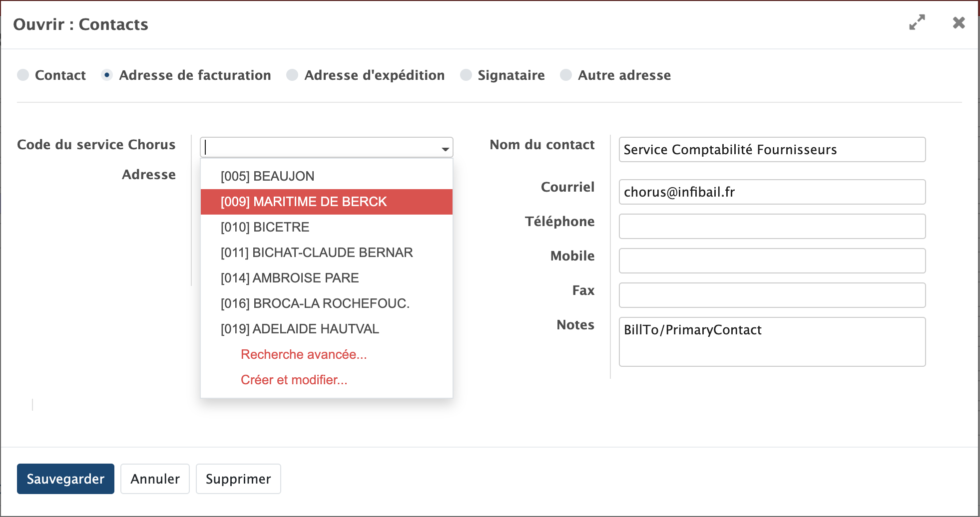Screen dimensions: 980x517
Task: Select [019] ADELAIDE HAUTVAL entry
Action: coord(300,329)
